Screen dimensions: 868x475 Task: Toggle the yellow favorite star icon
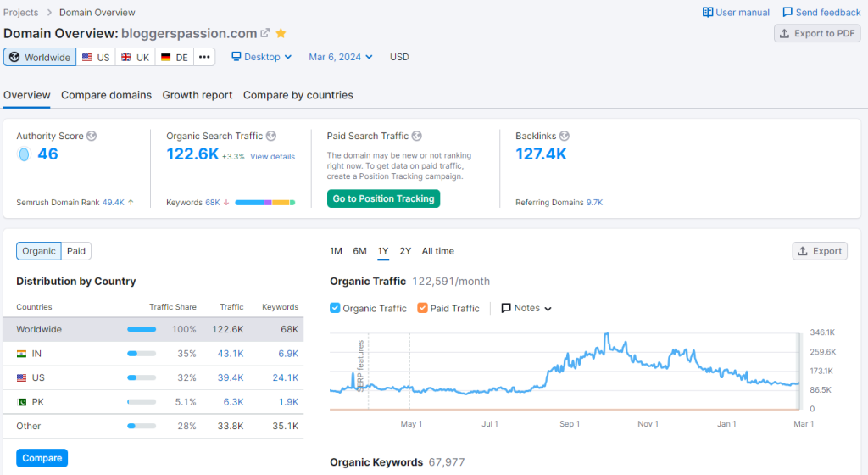click(281, 33)
